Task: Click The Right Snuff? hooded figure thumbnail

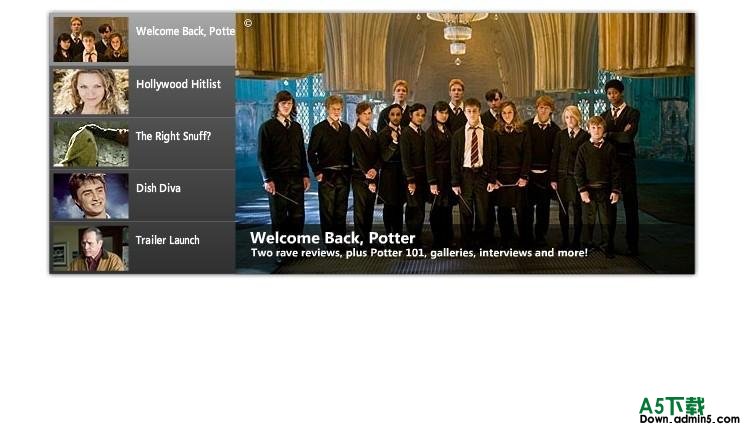Action: [91, 144]
